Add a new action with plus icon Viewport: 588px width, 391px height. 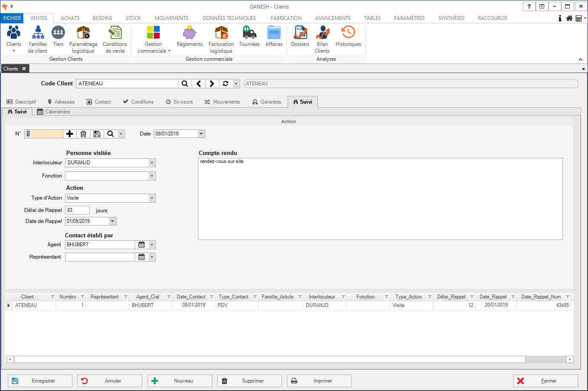pyautogui.click(x=70, y=134)
